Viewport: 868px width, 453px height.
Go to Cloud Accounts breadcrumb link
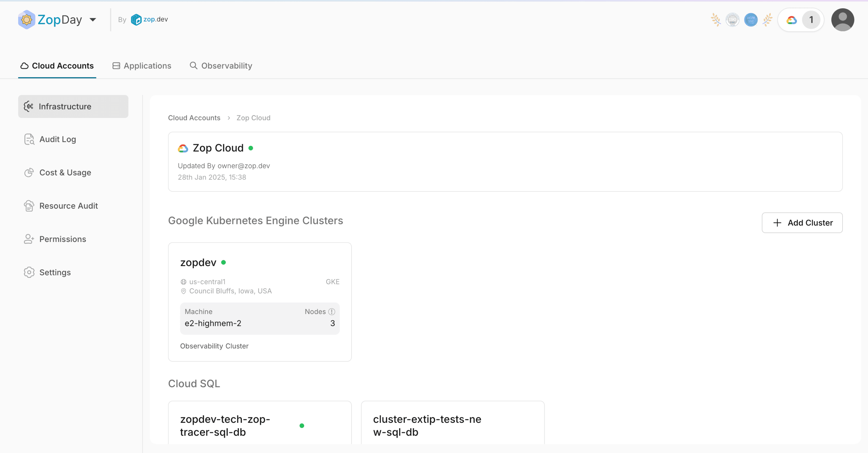tap(194, 118)
